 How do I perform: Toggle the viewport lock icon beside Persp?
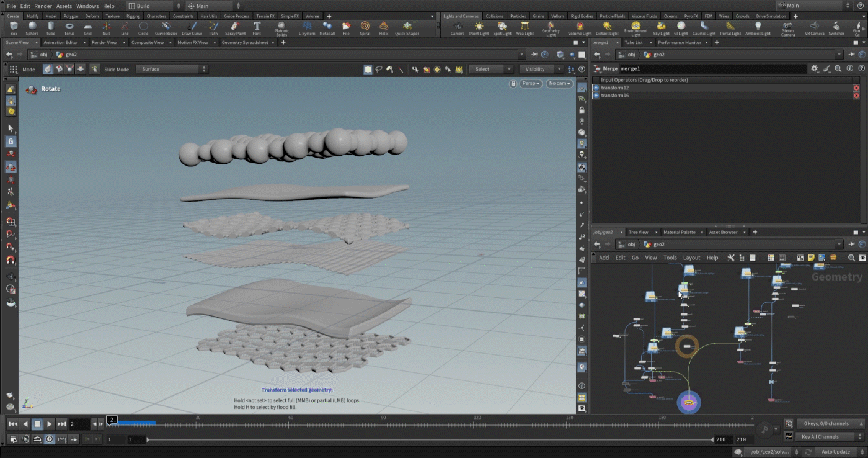513,83
